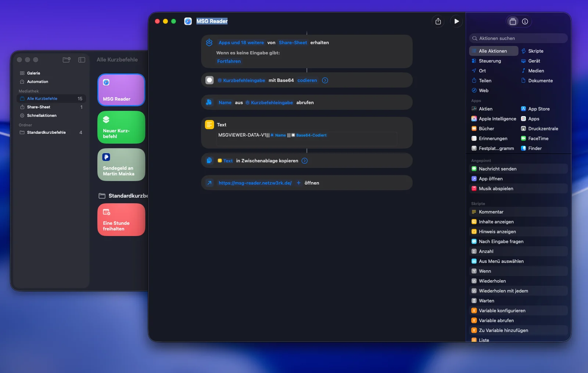588x373 pixels.
Task: Open the Standardkurzbefehle folder in sidebar
Action: (x=51, y=132)
